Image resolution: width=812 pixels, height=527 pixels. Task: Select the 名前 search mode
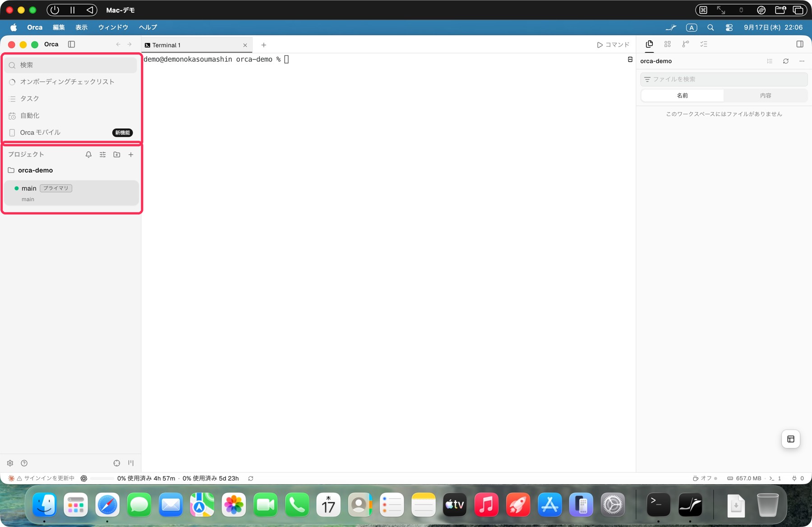[x=683, y=96]
